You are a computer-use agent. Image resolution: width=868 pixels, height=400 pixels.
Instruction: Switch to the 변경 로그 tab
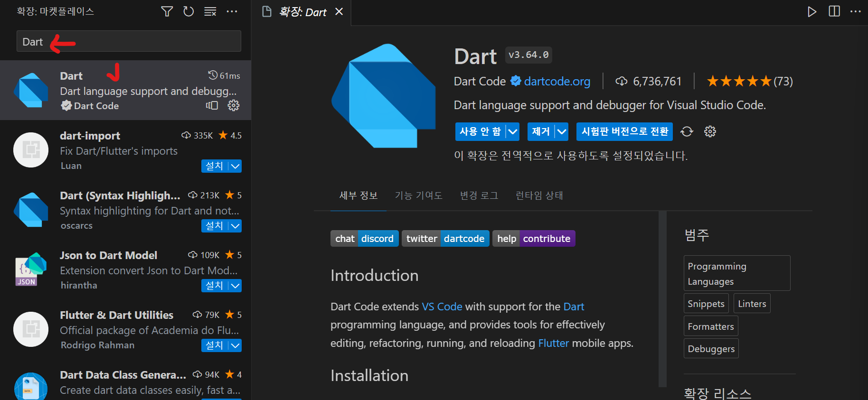479,195
